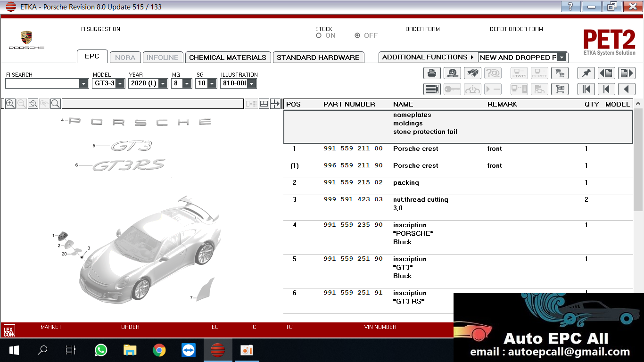
Task: Click the pushpin icon
Action: [x=586, y=73]
